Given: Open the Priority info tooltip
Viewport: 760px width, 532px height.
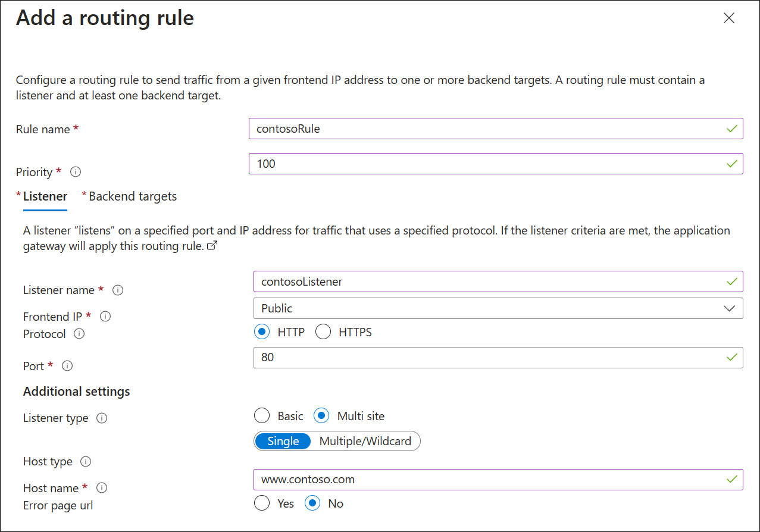Looking at the screenshot, I should [x=76, y=171].
